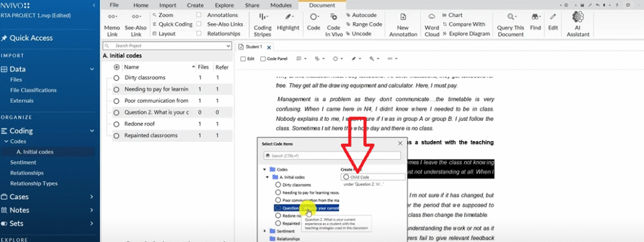Close the Student 1 document tab

point(269,47)
